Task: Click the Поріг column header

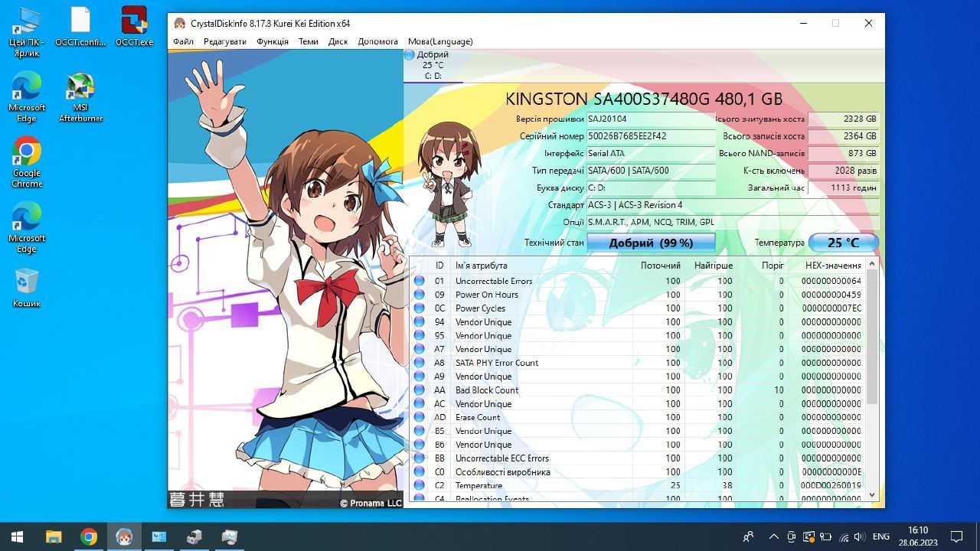Action: [773, 266]
